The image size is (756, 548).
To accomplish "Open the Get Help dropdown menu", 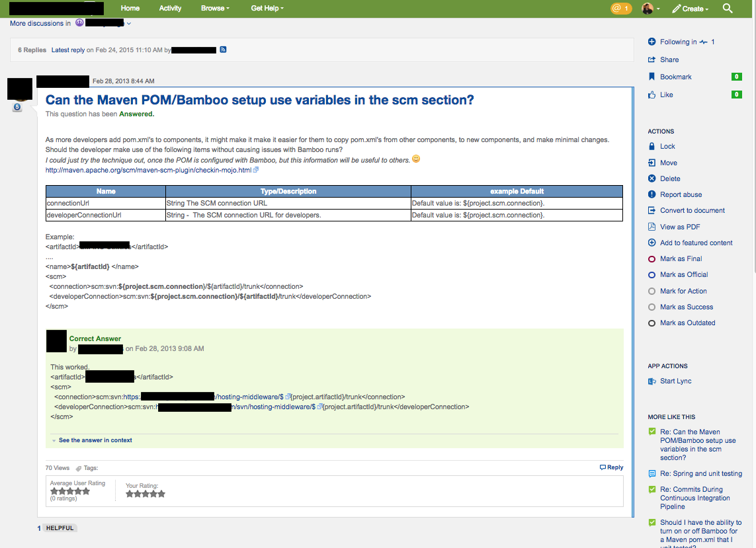I will [267, 8].
